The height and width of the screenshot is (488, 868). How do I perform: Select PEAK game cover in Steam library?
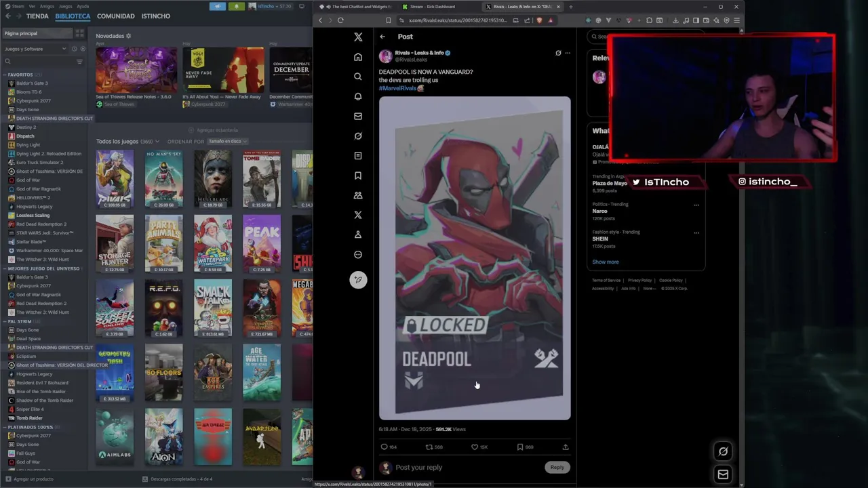click(x=262, y=244)
